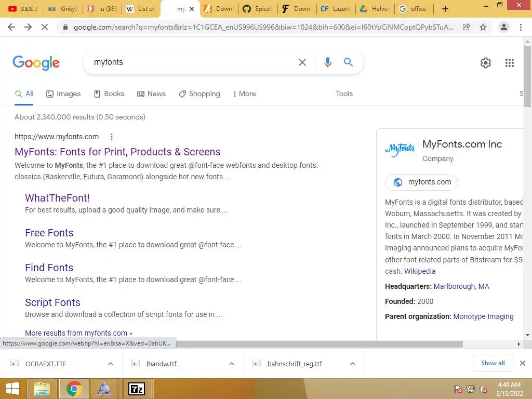Open a new browser tab

[x=445, y=9]
